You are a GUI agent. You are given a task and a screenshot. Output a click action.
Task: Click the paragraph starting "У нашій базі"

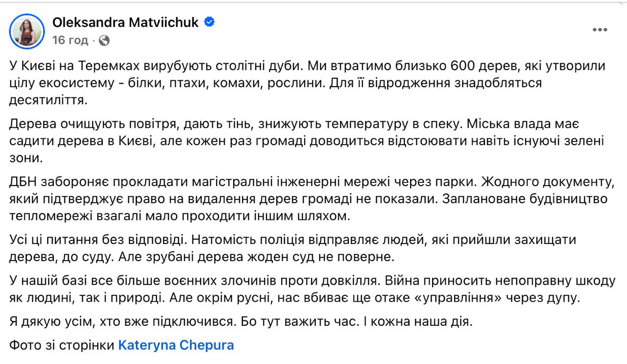click(x=312, y=289)
